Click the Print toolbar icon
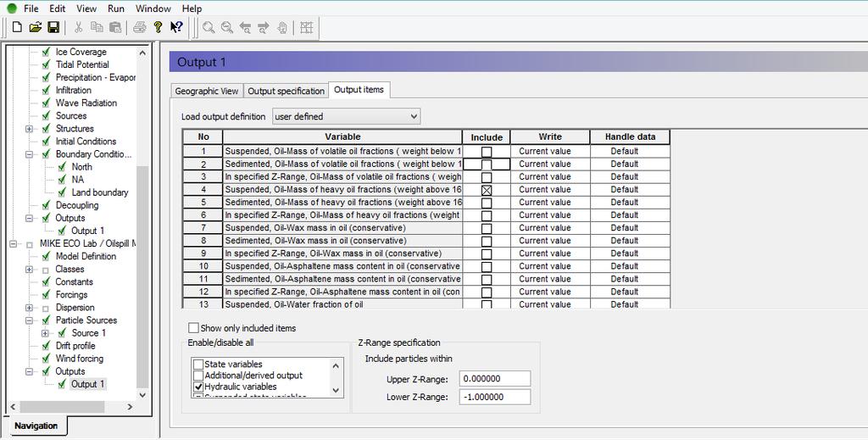Viewport: 868px width, 440px height. pyautogui.click(x=140, y=27)
